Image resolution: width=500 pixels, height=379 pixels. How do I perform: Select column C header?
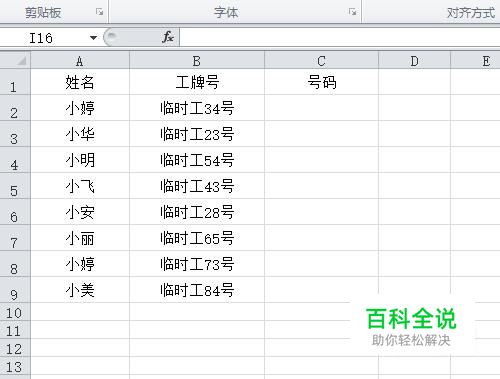pyautogui.click(x=321, y=61)
